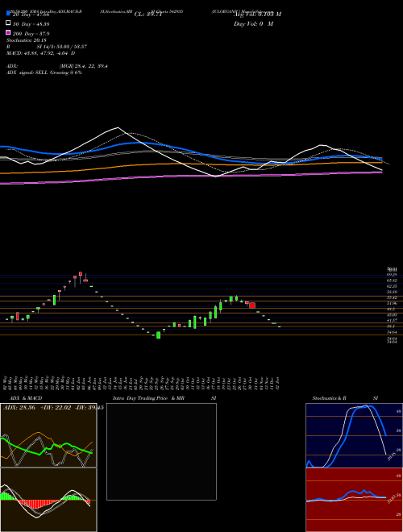Viewport: 403px width, 532px height.
Task: Open the MACD histogram chart
Action: tap(48, 500)
